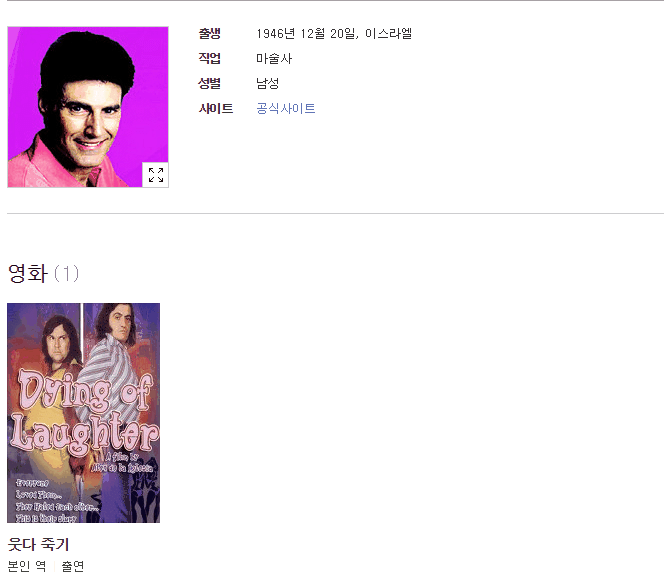The image size is (664, 580).
Task: Open the 공식사이트 official site link
Action: tap(286, 108)
